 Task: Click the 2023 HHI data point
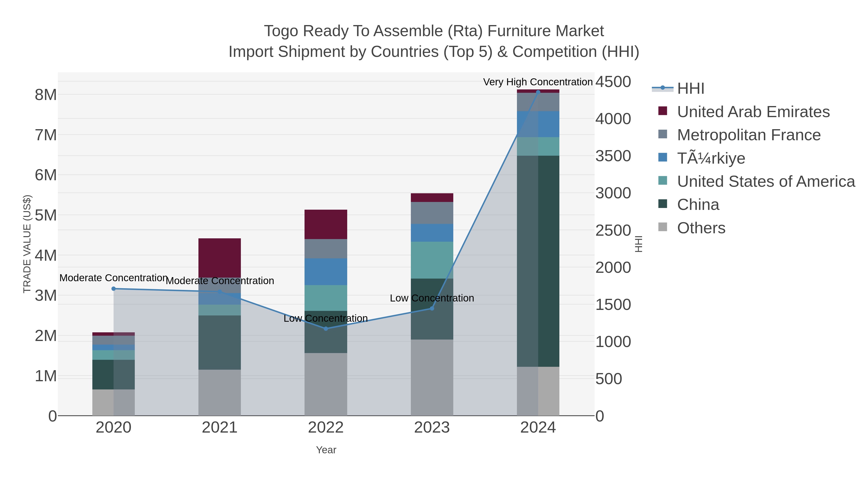tap(432, 308)
